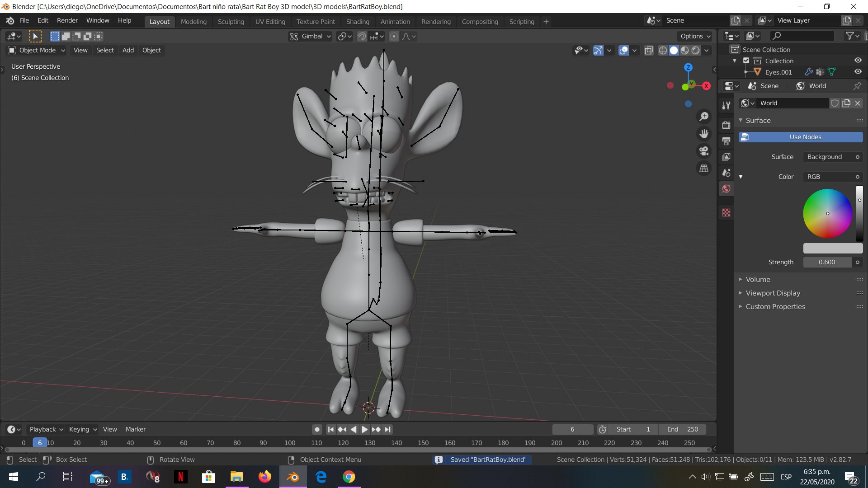Play animation forward button

[x=365, y=429]
